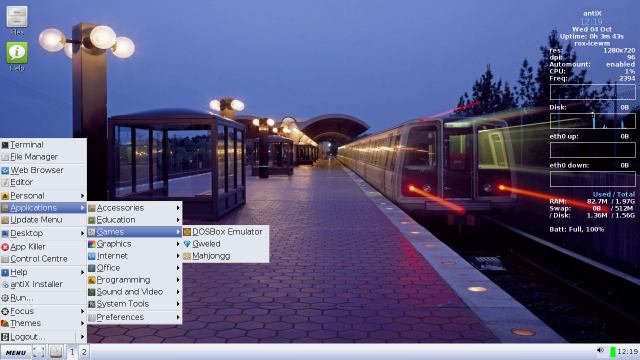The image size is (640, 360).
Task: Click the Office category icon
Action: [x=92, y=268]
